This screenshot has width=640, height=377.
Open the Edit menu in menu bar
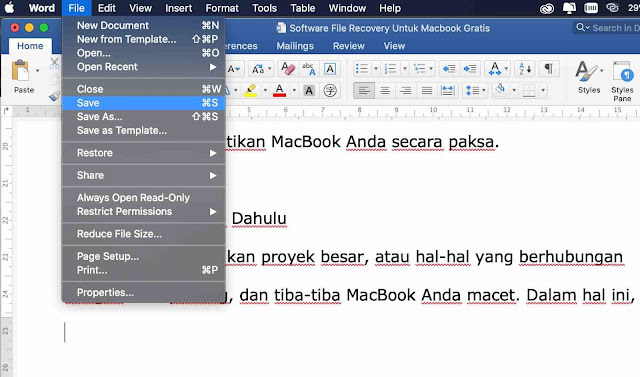pos(107,8)
